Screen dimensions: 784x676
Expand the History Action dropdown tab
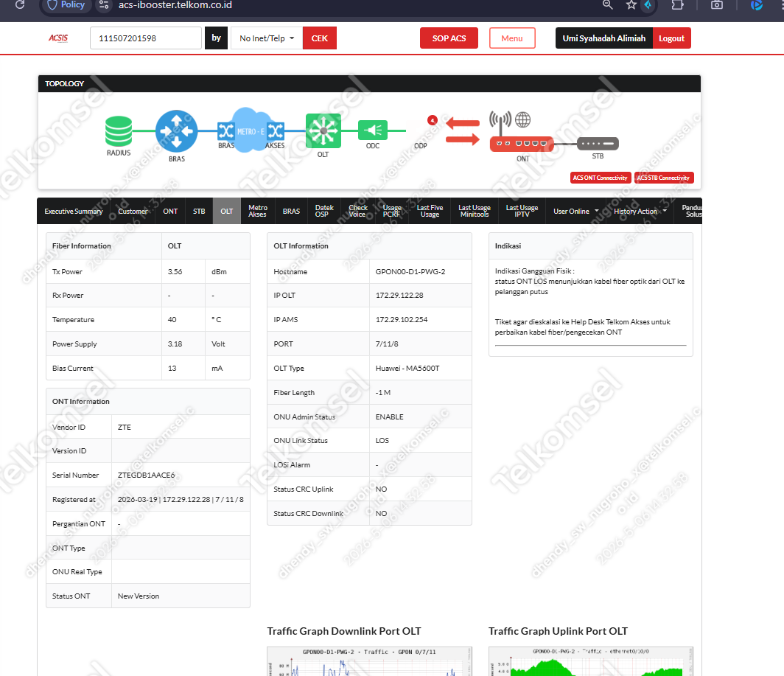point(640,211)
